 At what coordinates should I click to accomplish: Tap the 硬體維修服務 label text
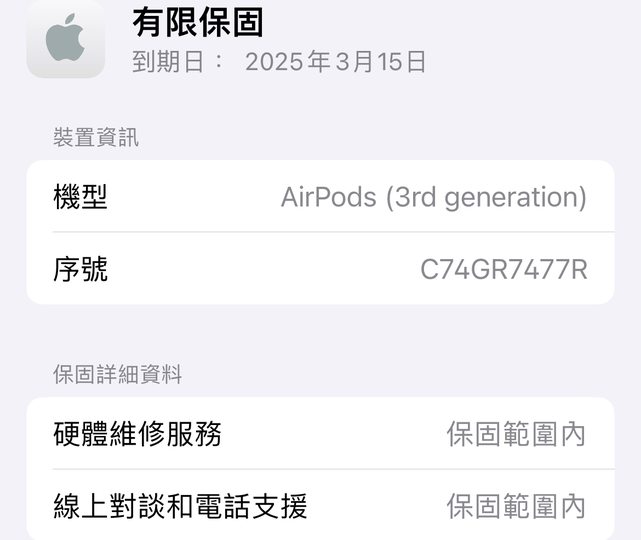(137, 434)
